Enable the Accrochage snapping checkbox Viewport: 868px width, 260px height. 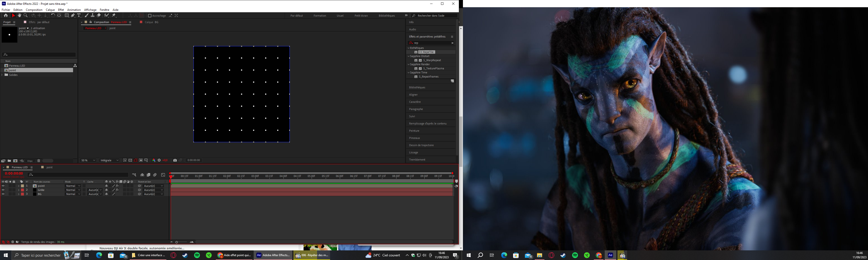point(149,16)
